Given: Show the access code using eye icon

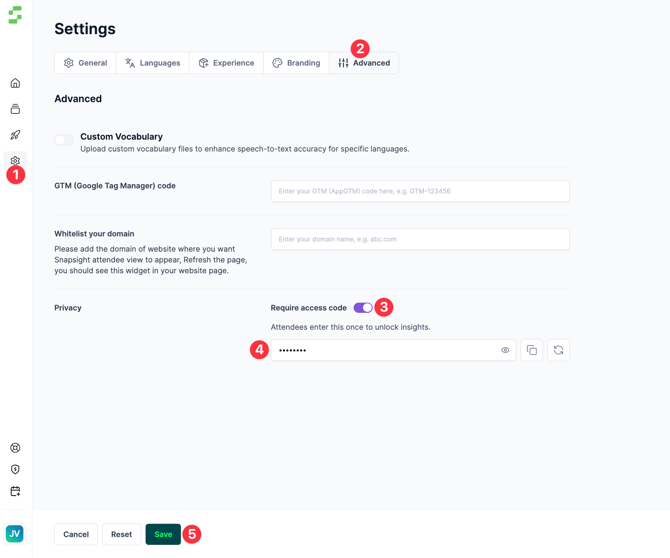Looking at the screenshot, I should [x=505, y=350].
